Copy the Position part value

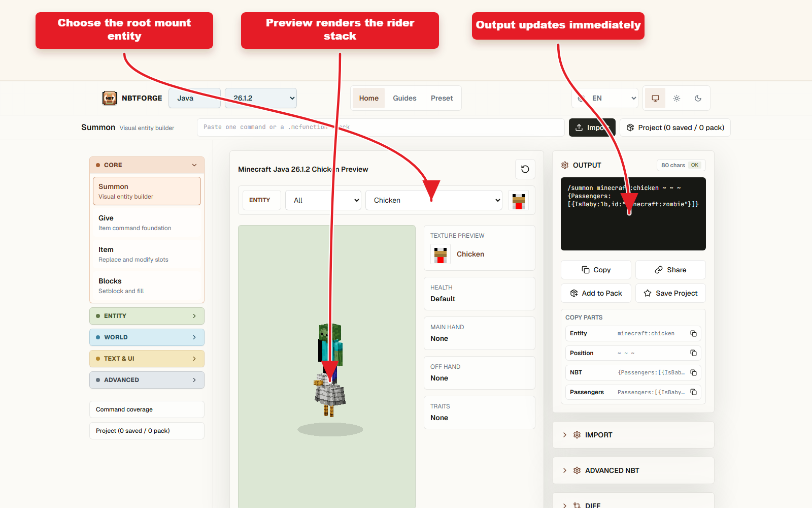693,353
